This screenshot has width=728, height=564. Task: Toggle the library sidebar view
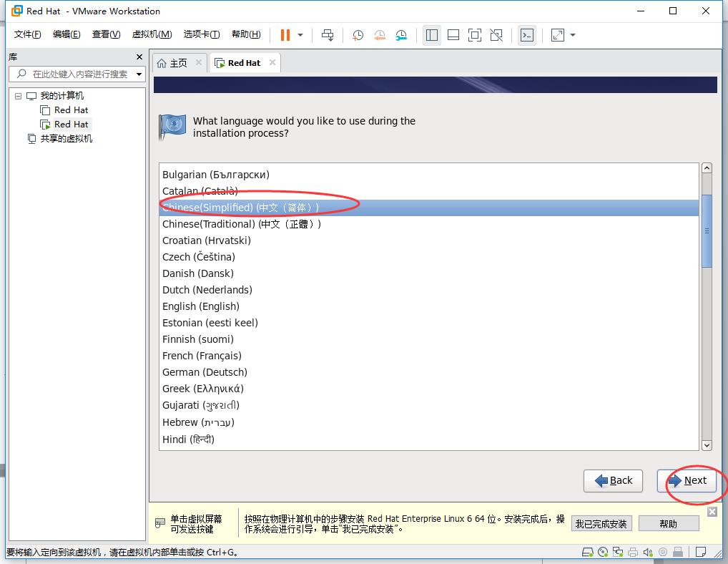pos(432,35)
